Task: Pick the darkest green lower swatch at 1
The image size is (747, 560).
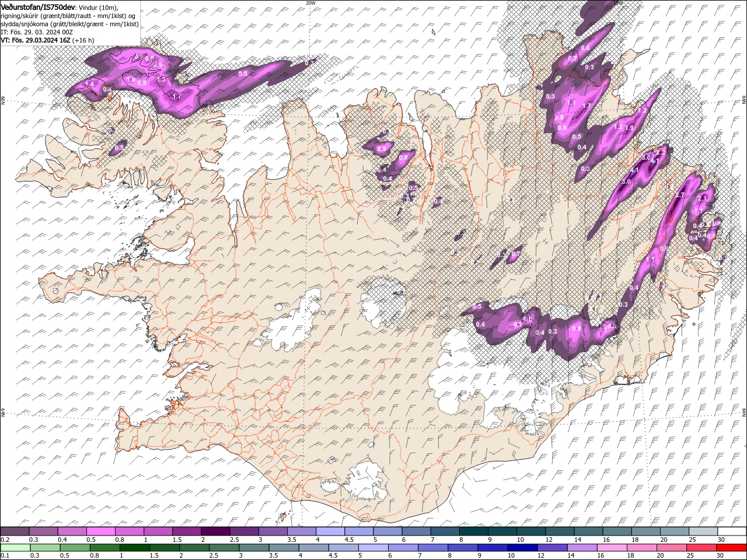Action: (x=134, y=548)
